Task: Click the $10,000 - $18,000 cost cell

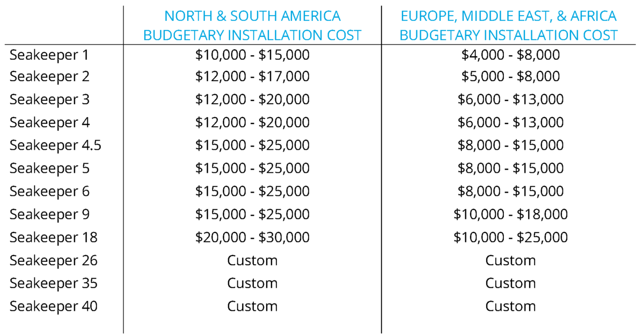Action: (x=510, y=215)
